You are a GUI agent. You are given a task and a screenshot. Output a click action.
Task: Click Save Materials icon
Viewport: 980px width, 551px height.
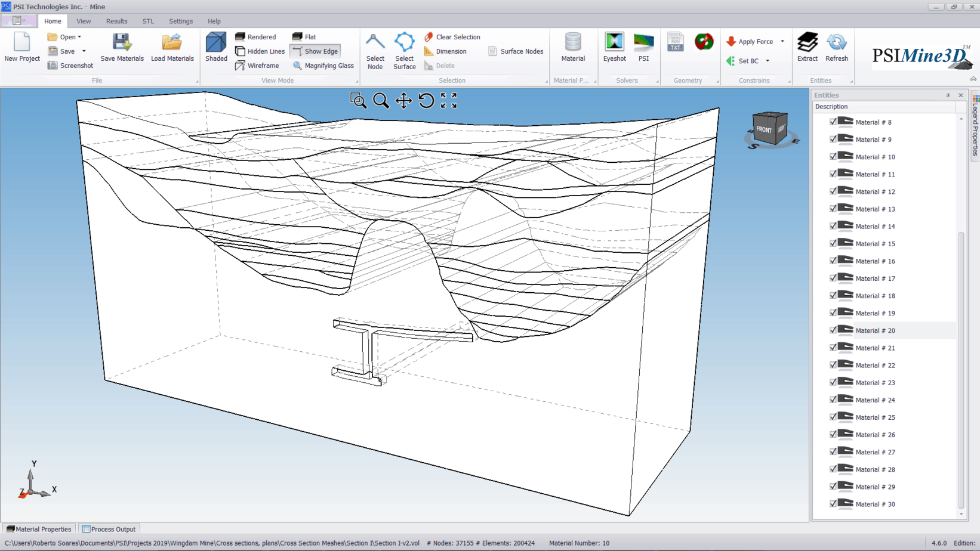(122, 47)
